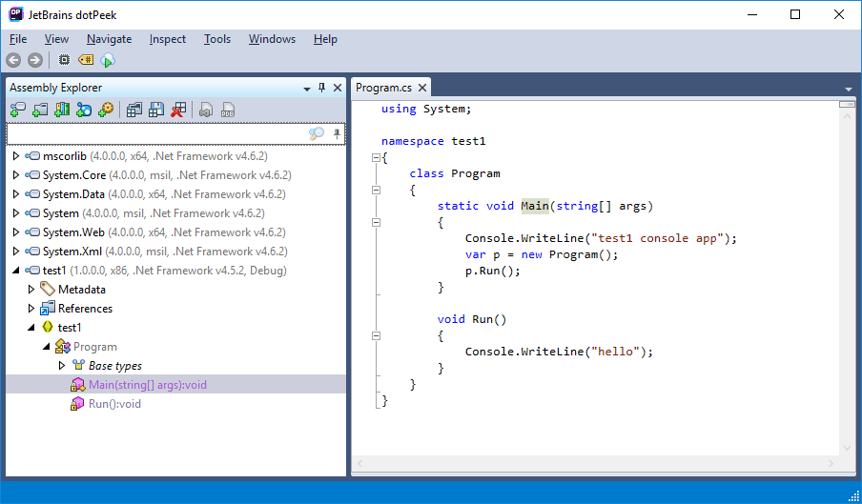Click the Generate PDB icon

point(228,111)
